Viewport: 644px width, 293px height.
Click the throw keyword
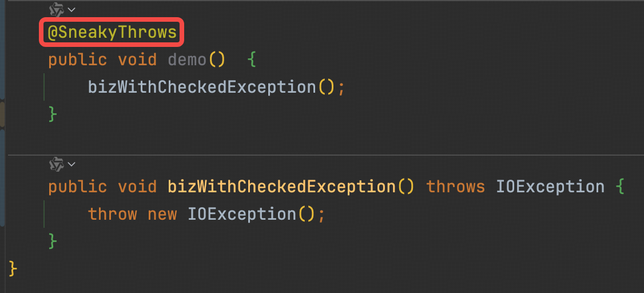(x=113, y=214)
